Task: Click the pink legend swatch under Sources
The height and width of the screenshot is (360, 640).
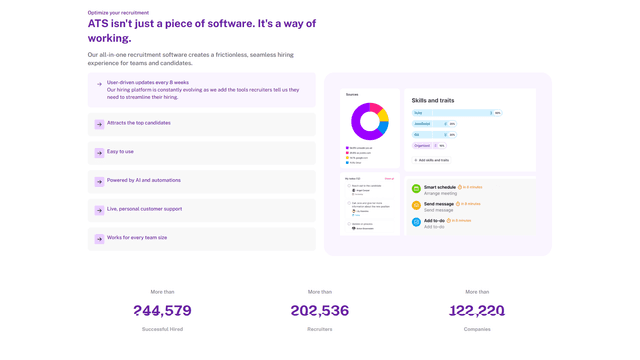Action: click(347, 153)
